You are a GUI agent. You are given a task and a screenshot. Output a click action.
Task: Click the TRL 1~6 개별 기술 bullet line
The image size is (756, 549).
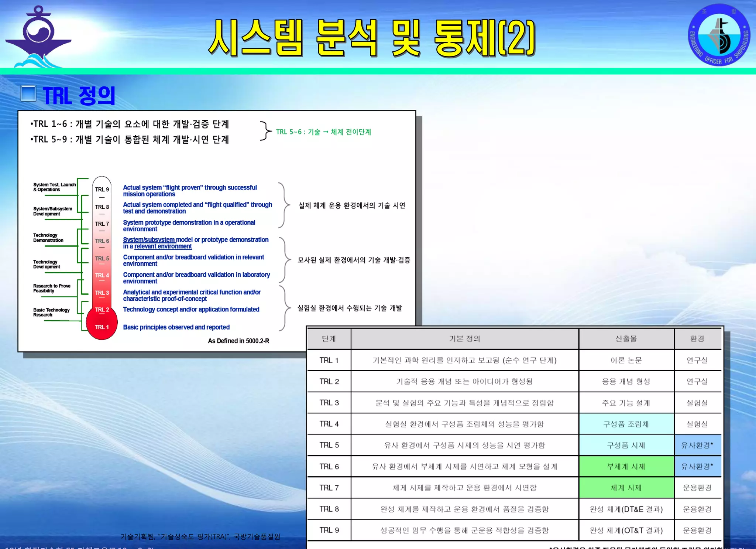(130, 124)
